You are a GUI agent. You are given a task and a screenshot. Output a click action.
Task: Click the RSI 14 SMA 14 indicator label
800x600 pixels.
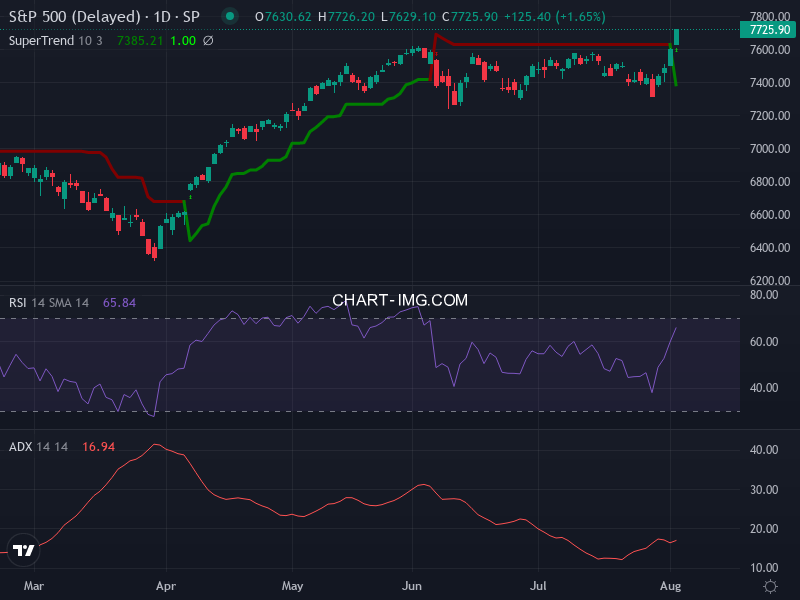49,303
